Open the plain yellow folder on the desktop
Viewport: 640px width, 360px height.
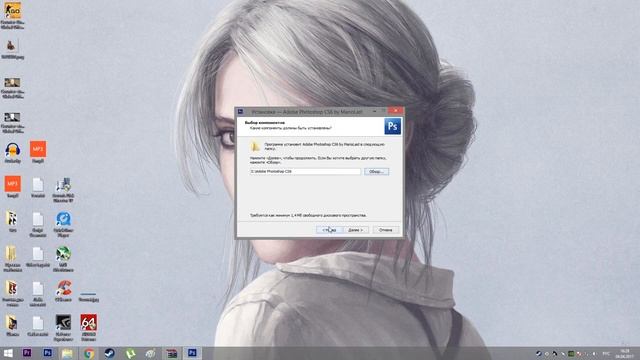[12, 259]
